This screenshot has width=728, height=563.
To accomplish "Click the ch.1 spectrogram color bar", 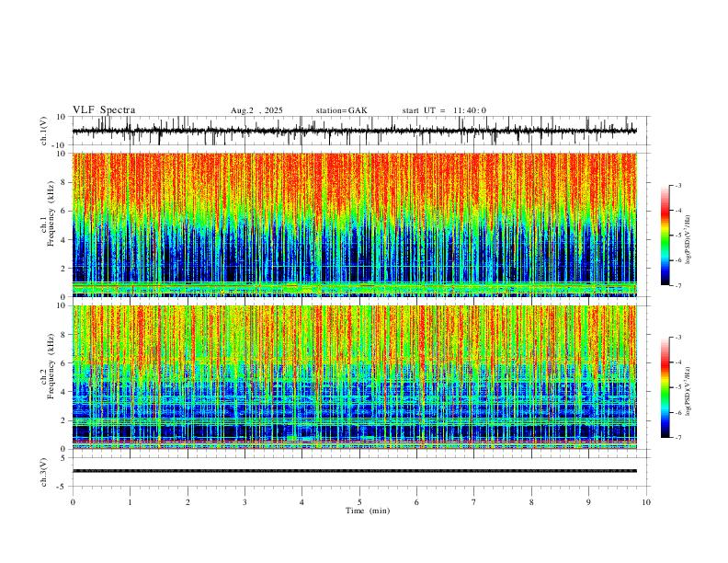I will click(665, 236).
